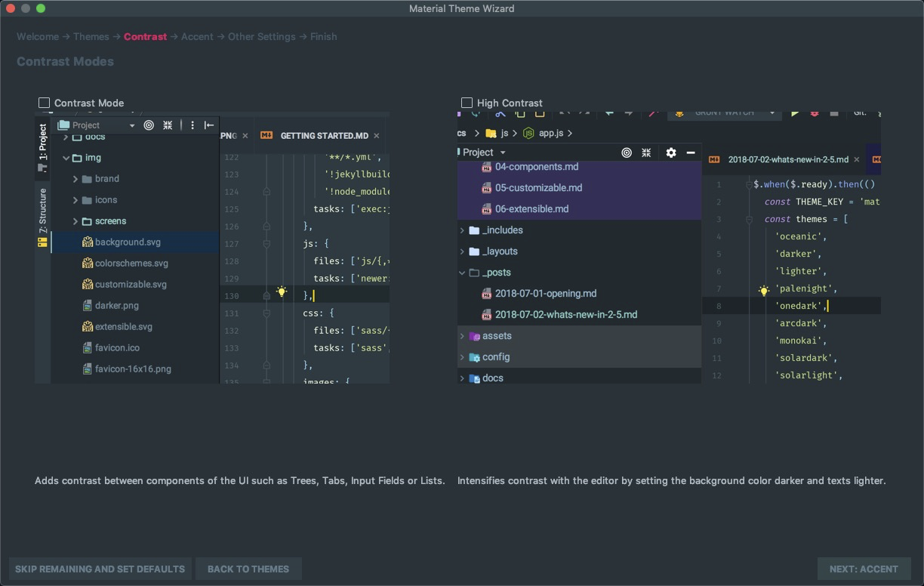Viewport: 924px width, 586px height.
Task: Collapse the img folder chevron
Action: (66, 158)
